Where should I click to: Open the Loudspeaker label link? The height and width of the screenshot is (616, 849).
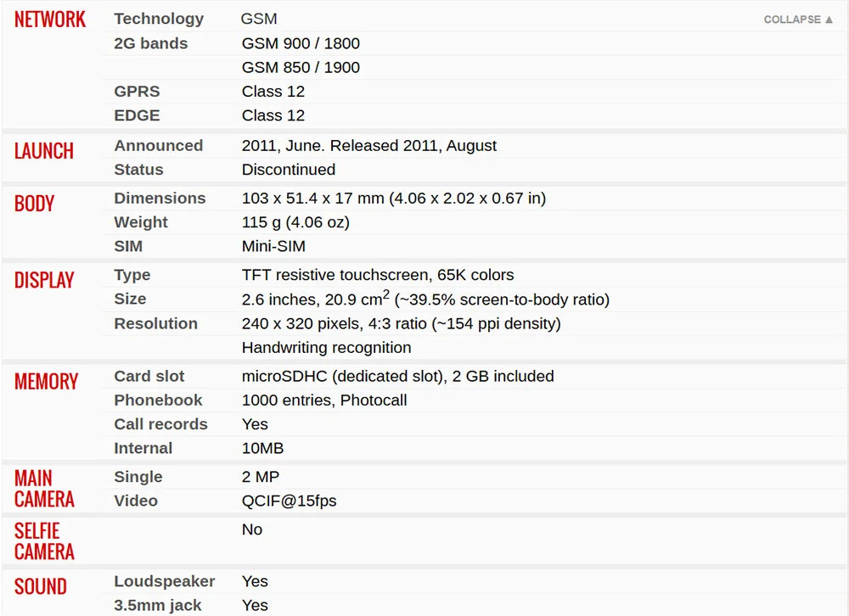tap(164, 581)
